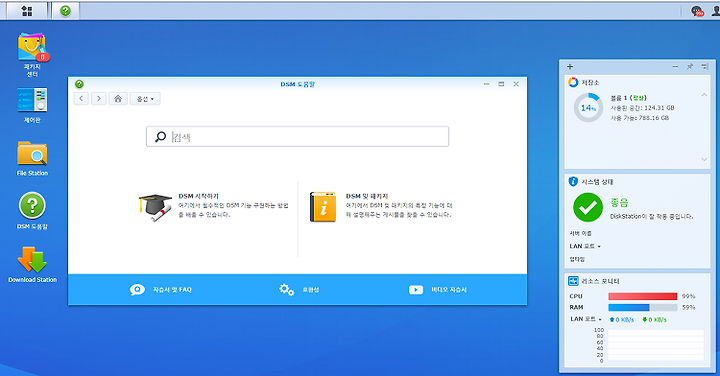
Task: Dock the widget panel with the rightmost icon
Action: pos(705,67)
